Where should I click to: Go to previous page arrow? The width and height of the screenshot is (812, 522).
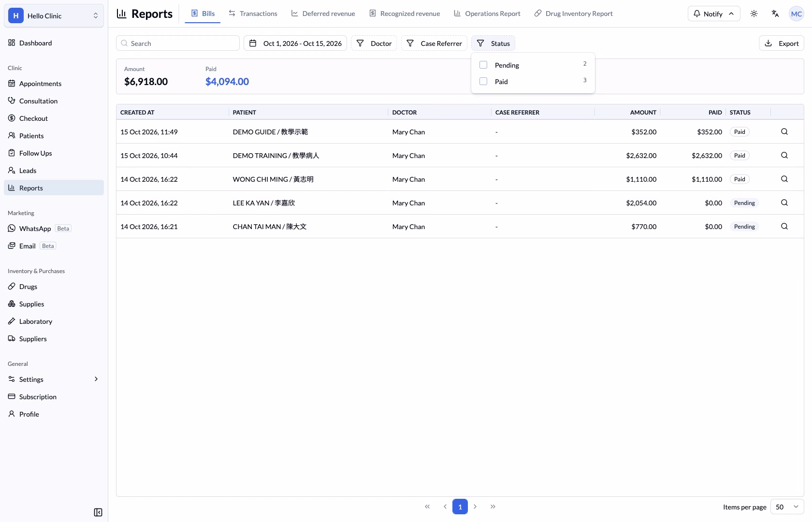tap(445, 507)
